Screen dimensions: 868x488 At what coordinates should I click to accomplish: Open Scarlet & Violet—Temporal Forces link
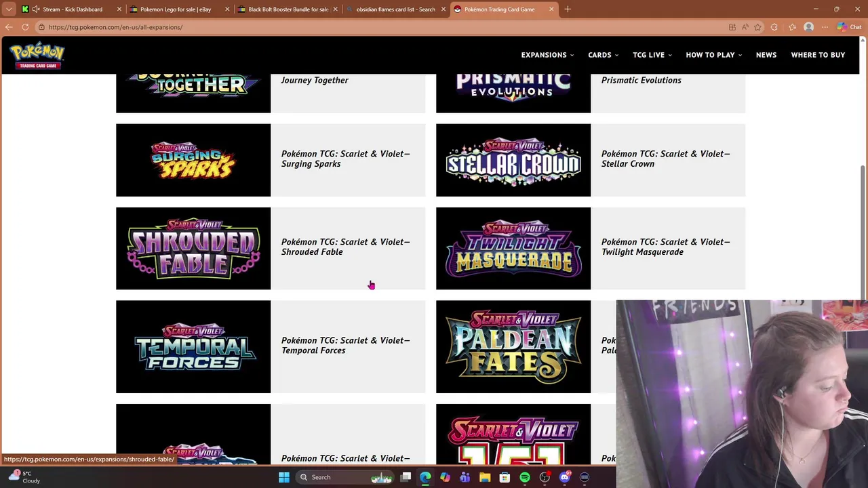pos(346,346)
